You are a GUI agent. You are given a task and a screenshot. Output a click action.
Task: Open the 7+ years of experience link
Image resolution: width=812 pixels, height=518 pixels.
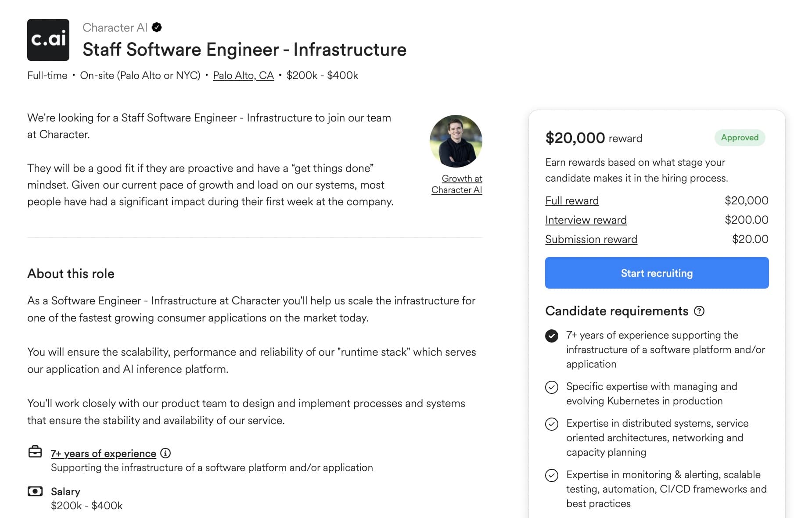click(104, 454)
